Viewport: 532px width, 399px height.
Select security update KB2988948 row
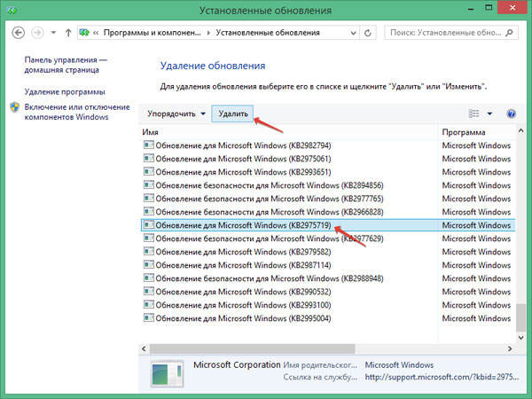coord(328,278)
